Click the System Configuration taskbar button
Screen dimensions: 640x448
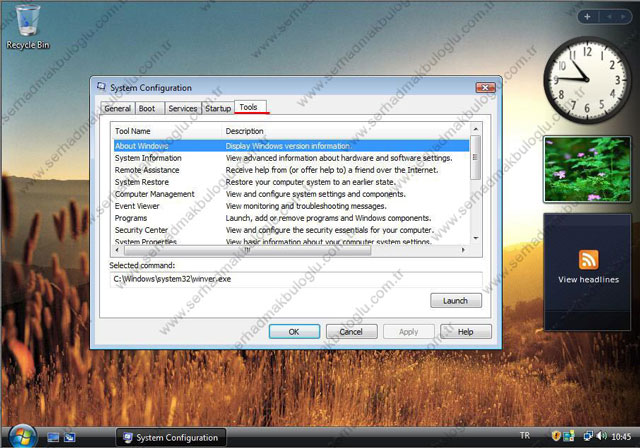click(171, 437)
